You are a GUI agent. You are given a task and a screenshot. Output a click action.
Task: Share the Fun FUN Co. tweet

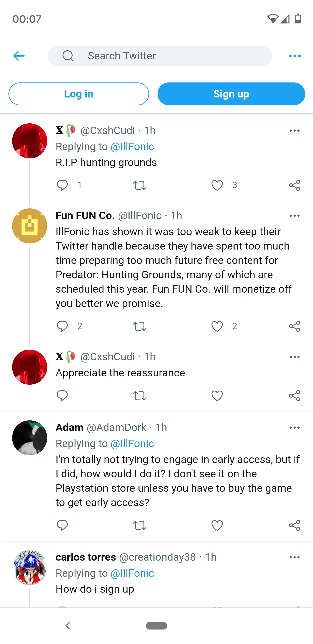pyautogui.click(x=295, y=326)
